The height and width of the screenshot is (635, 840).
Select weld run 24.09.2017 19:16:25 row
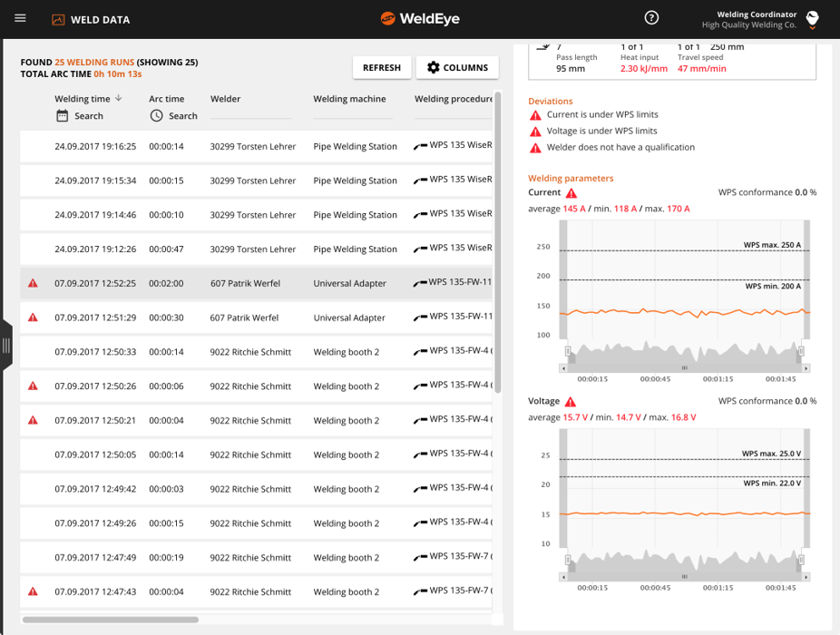256,146
